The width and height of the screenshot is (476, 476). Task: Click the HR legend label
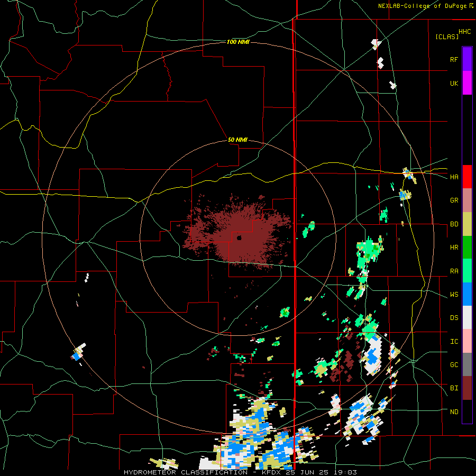[x=454, y=248]
